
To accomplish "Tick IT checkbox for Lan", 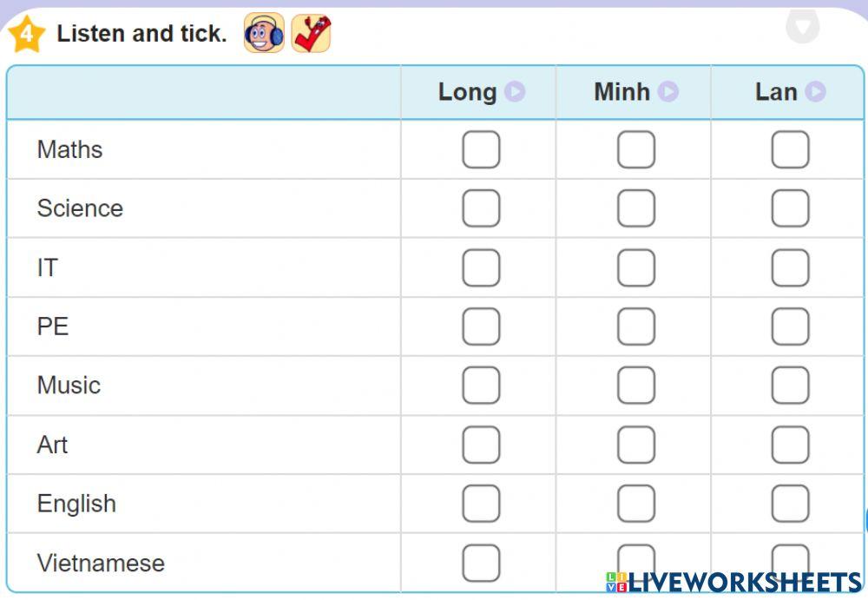I will pos(790,267).
